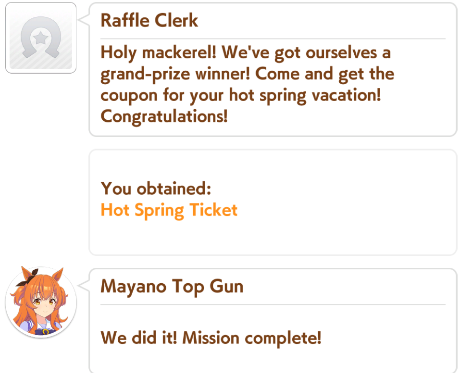Screen dimensions: 461x373
Task: Click the "Mission complete!" phrase
Action: (252, 338)
